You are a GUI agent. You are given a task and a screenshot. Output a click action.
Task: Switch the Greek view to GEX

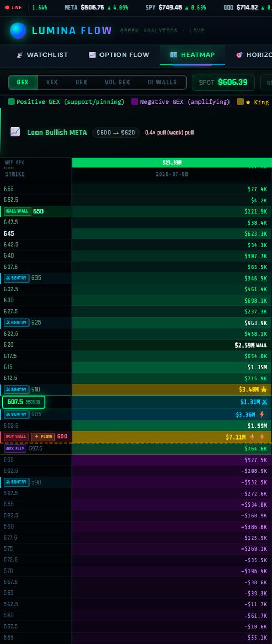tap(23, 83)
